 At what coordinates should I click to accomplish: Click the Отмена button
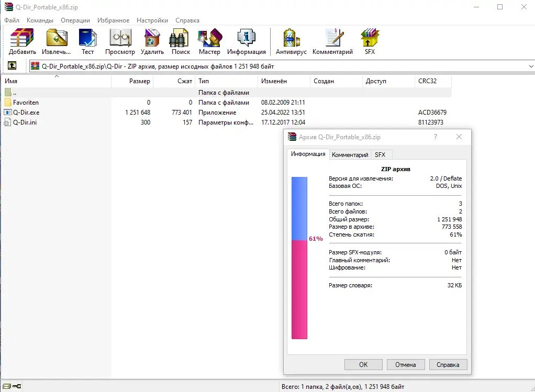pos(406,364)
